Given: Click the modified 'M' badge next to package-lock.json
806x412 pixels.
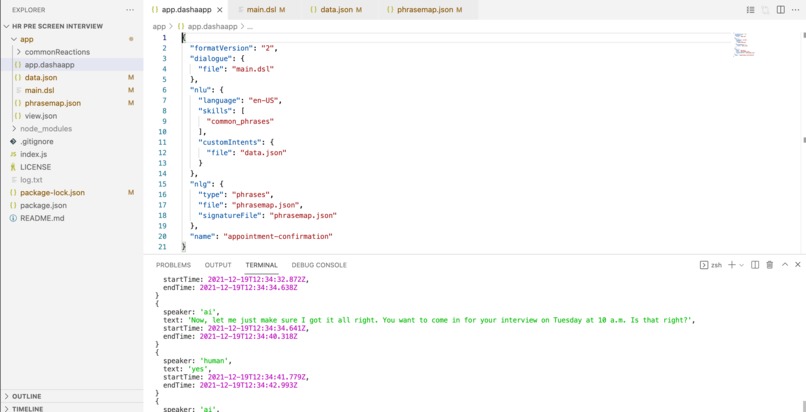Looking at the screenshot, I should click(x=131, y=193).
